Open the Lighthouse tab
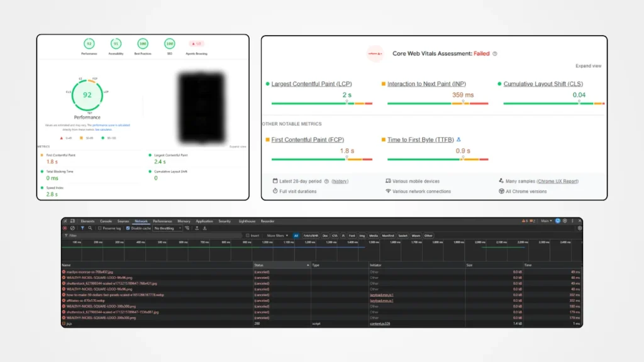The image size is (644, 362). [x=247, y=221]
